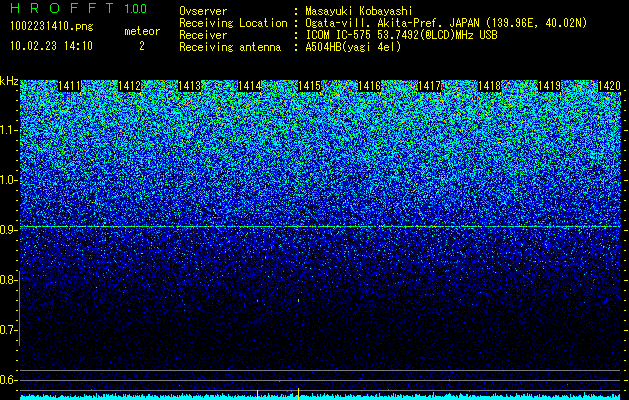Image resolution: width=629 pixels, height=400 pixels.
Task: Click the file name 1002231410.png
Action: pos(52,26)
